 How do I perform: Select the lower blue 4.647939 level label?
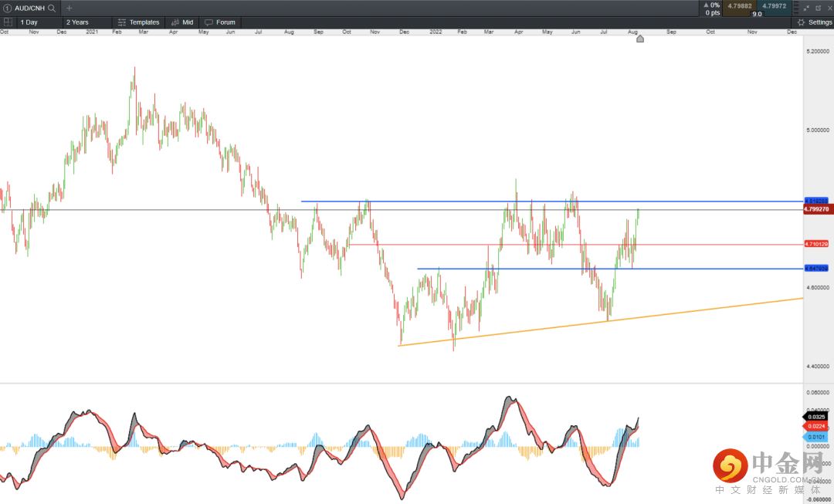point(816,269)
